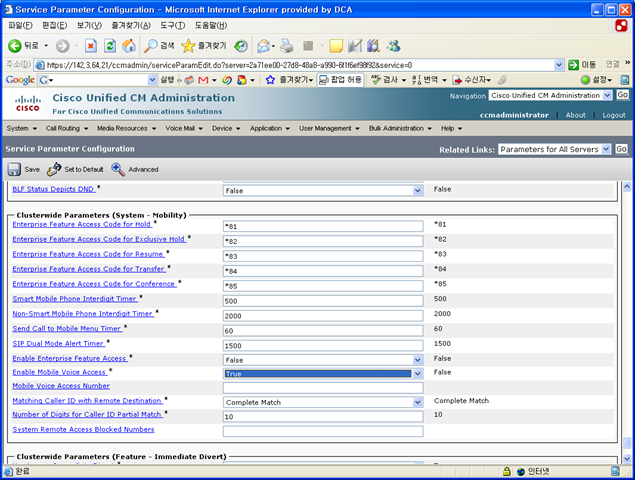Click the Mobile Voice Access Number input field
This screenshot has width=635, height=480.
click(x=323, y=388)
